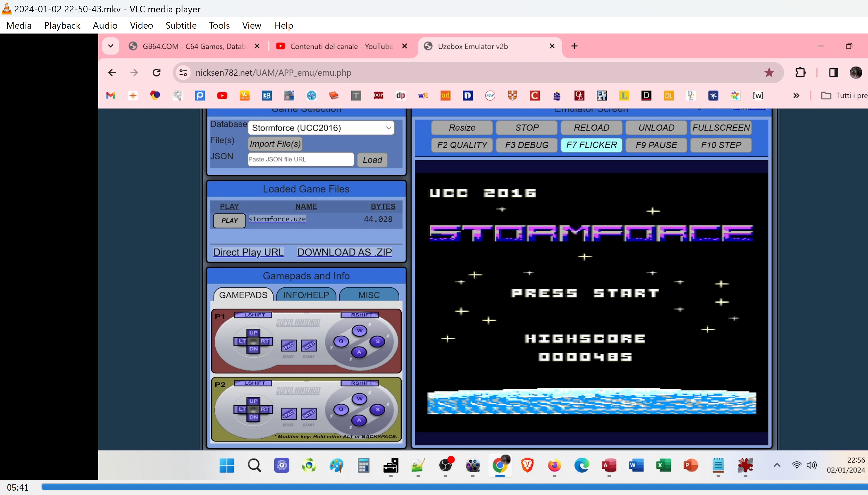Click PLAY for stormforce.uze
Screen dimensions: 868x495
coord(230,220)
